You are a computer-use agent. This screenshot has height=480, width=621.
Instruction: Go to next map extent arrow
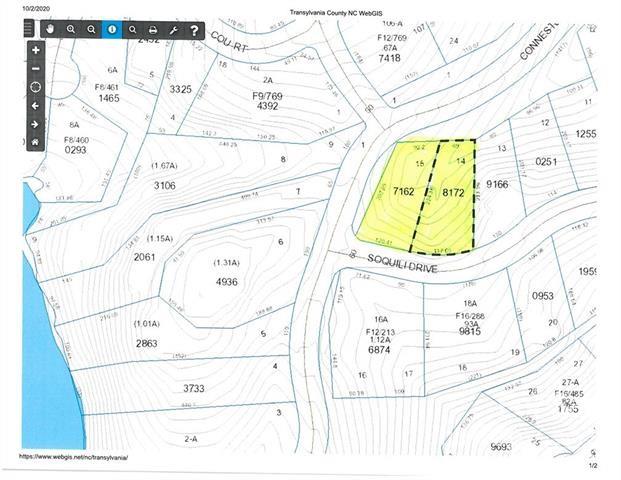pos(36,124)
